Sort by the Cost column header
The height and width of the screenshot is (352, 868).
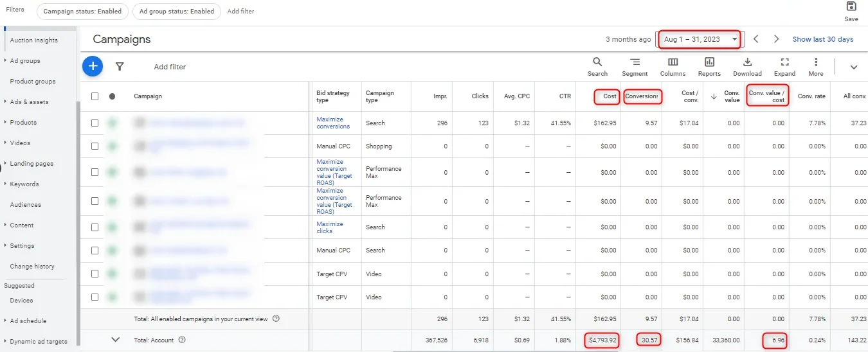pos(610,96)
